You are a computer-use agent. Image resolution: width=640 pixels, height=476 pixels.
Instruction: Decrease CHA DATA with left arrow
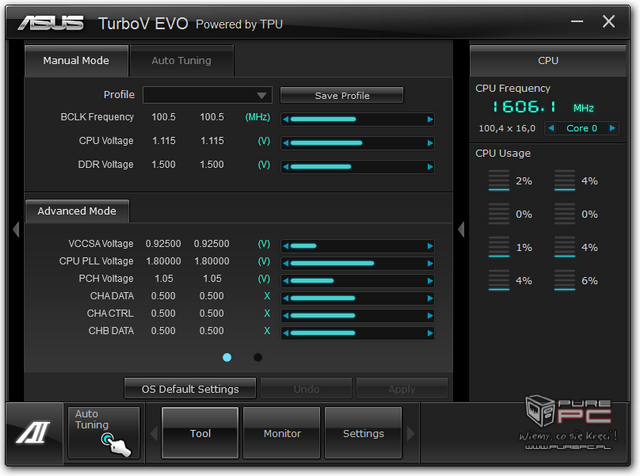(286, 298)
